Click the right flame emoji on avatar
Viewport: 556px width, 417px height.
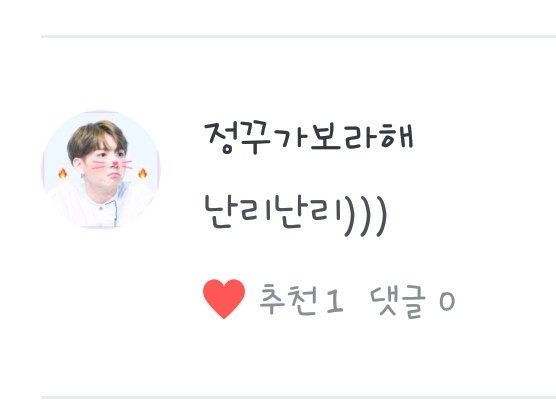143,173
